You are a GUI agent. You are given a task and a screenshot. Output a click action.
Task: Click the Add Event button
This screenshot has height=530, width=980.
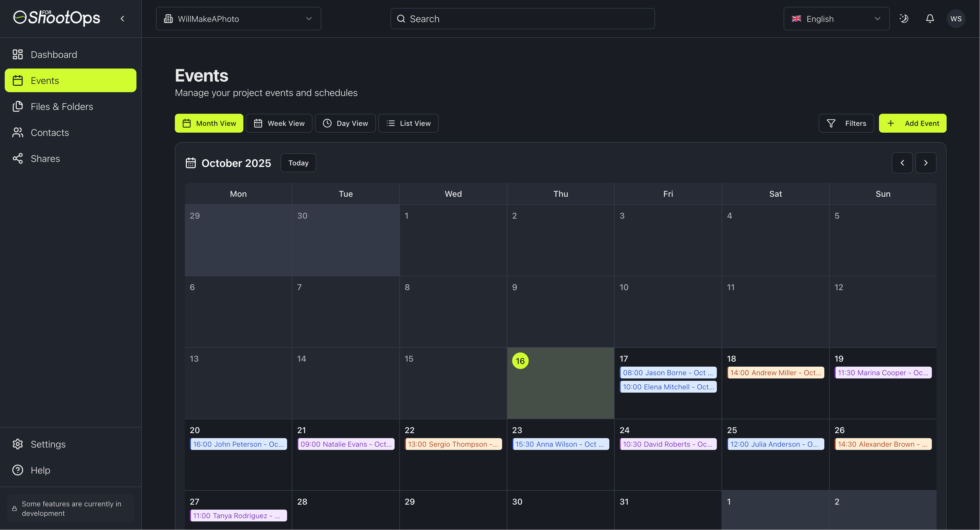(912, 123)
